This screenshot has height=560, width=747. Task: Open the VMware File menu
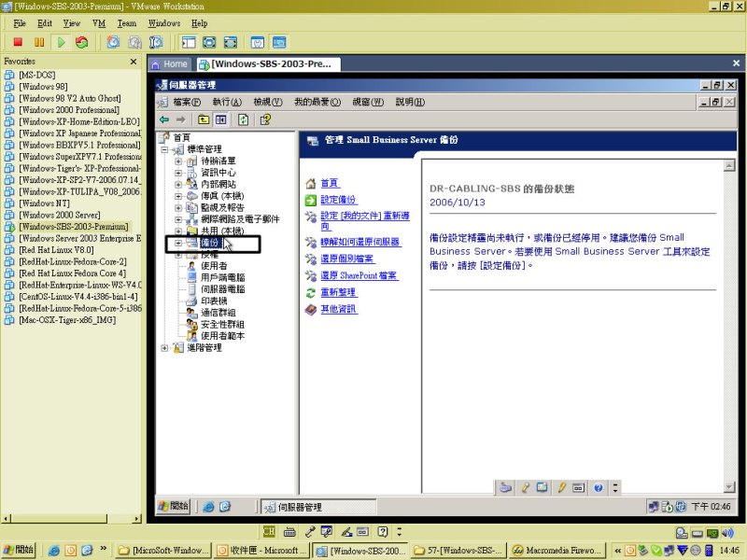(20, 23)
